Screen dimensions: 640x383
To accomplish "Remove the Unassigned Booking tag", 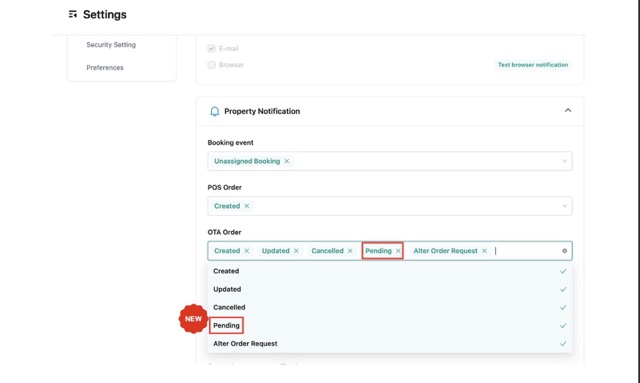I will pos(287,161).
